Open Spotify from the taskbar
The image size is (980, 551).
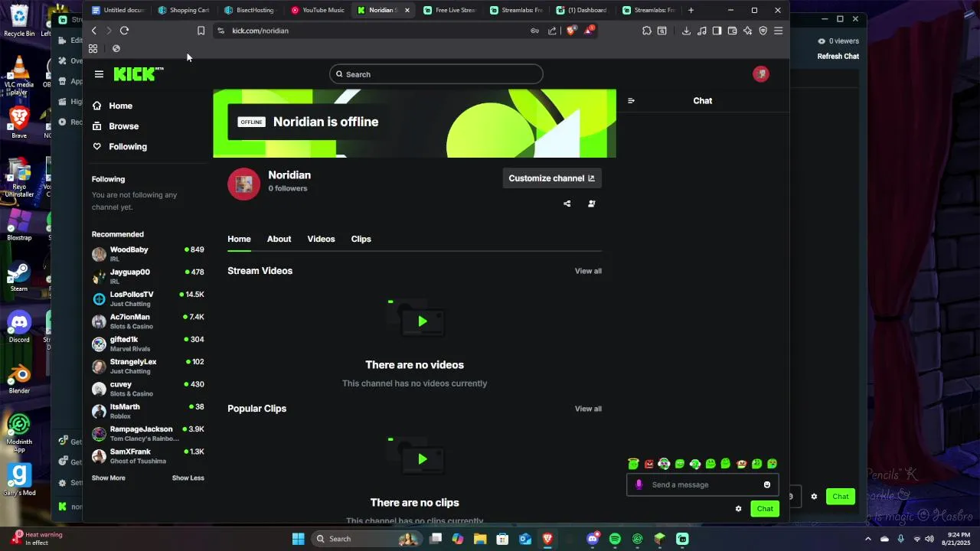[615, 539]
